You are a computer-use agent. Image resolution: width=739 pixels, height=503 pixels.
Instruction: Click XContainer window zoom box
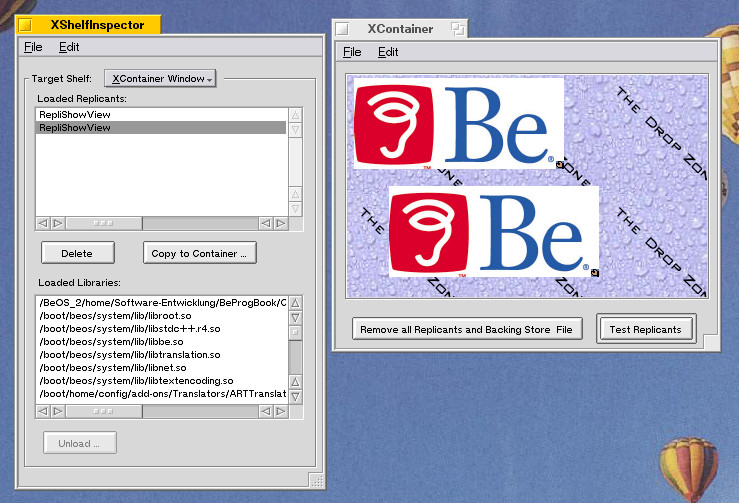point(458,29)
